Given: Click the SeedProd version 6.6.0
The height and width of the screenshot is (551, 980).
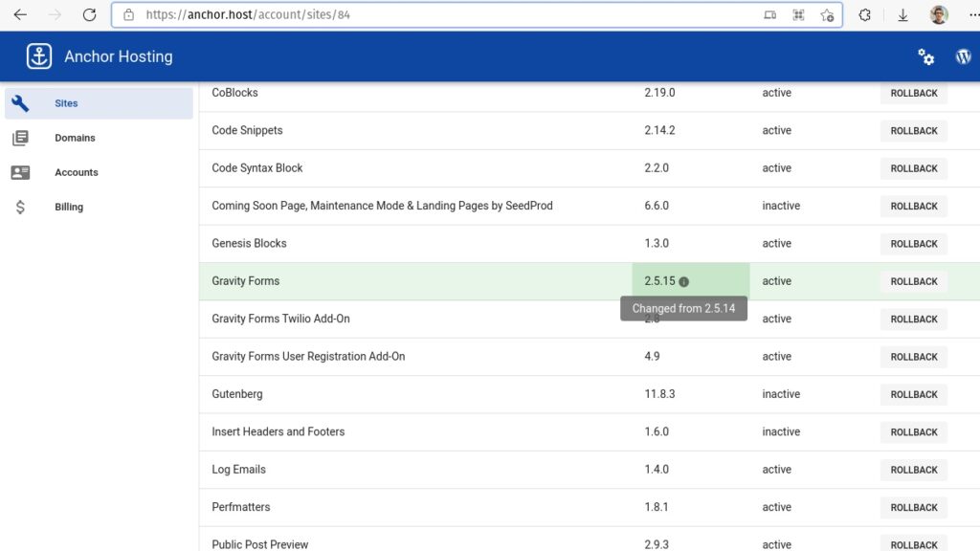Looking at the screenshot, I should pos(657,206).
